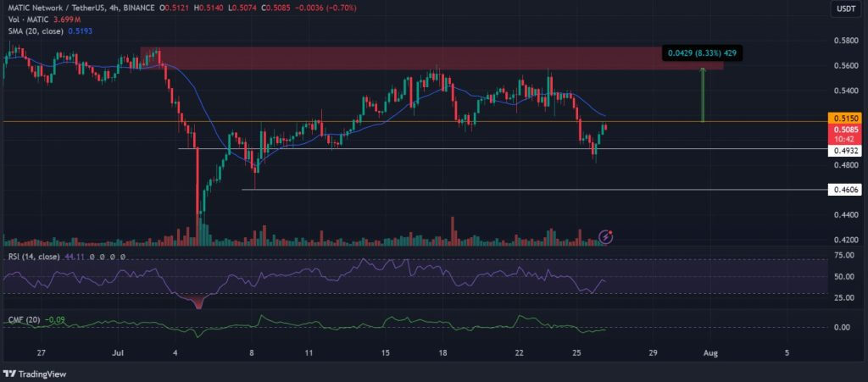Click the 25.00 RSI axis label
The image size is (868, 382).
click(843, 298)
